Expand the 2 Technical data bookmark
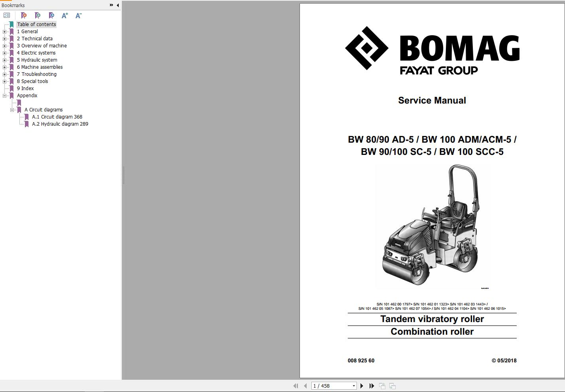 coord(4,39)
